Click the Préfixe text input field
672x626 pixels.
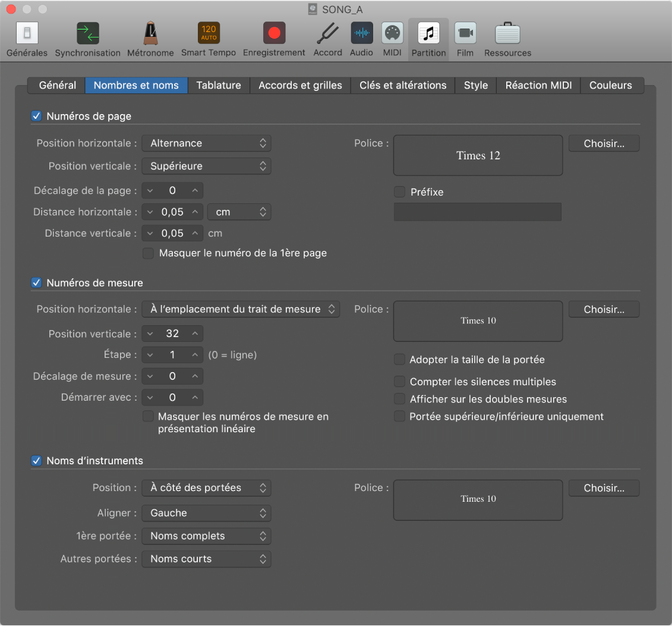(477, 212)
